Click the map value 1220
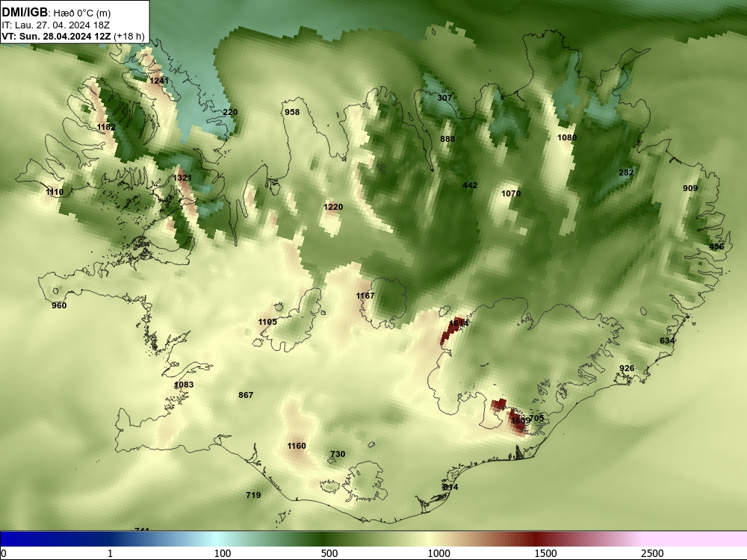Screen dimensions: 747x560 pos(333,207)
